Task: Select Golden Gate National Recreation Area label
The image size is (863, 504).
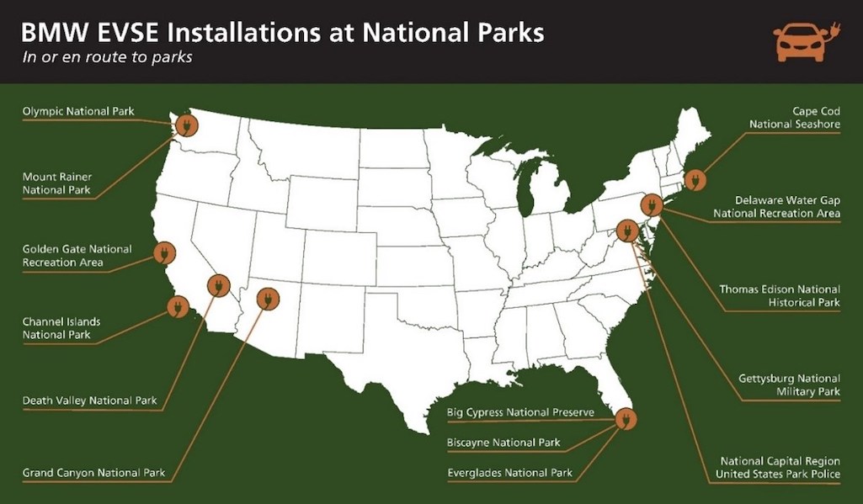Action: click(77, 256)
